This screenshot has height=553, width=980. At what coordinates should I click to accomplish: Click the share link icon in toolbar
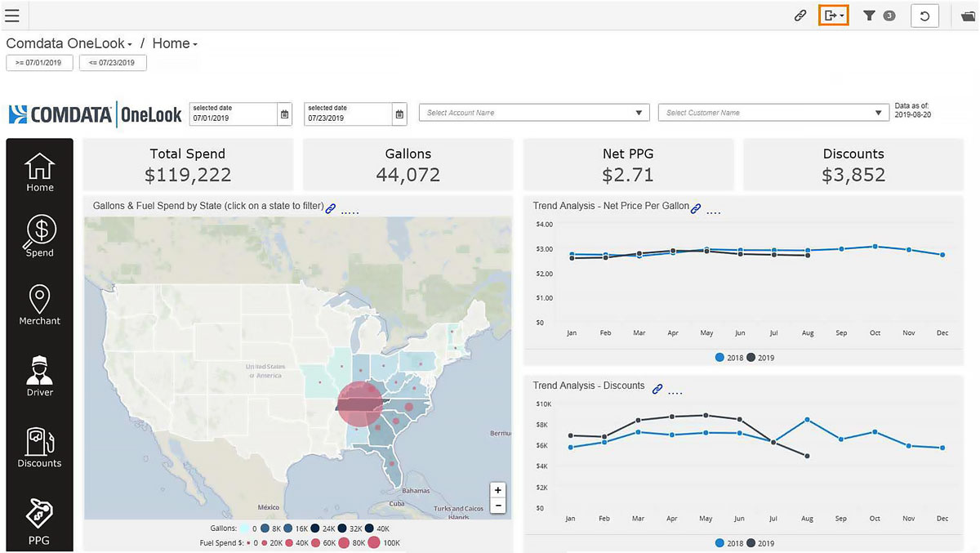click(800, 16)
